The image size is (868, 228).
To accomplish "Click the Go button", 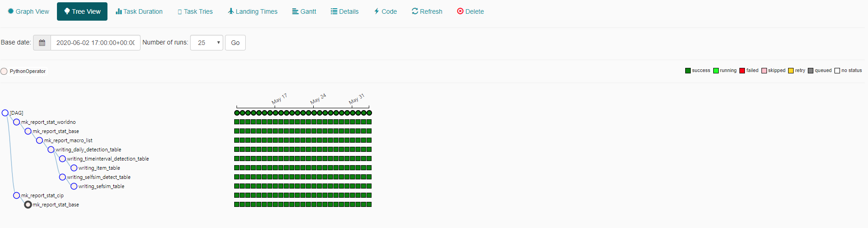I will [235, 43].
